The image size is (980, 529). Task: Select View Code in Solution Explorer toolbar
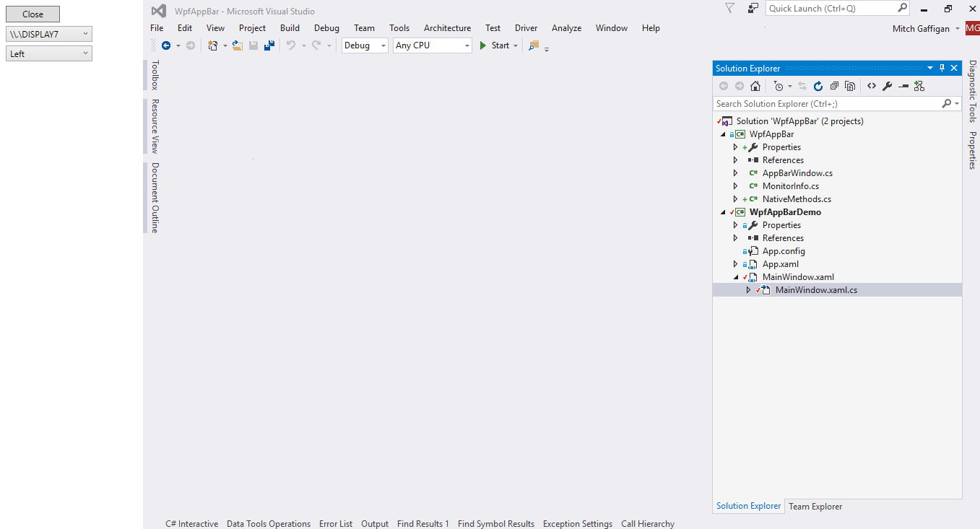pyautogui.click(x=871, y=85)
